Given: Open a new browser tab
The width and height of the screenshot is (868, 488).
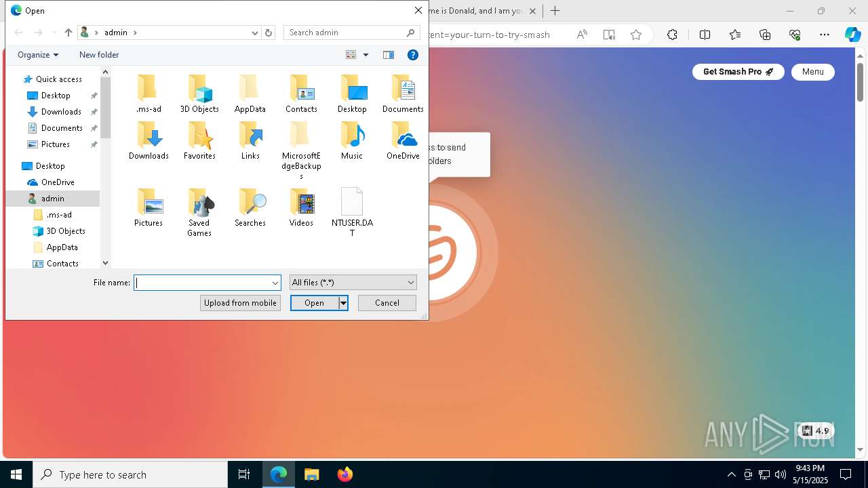Looking at the screenshot, I should pos(555,11).
